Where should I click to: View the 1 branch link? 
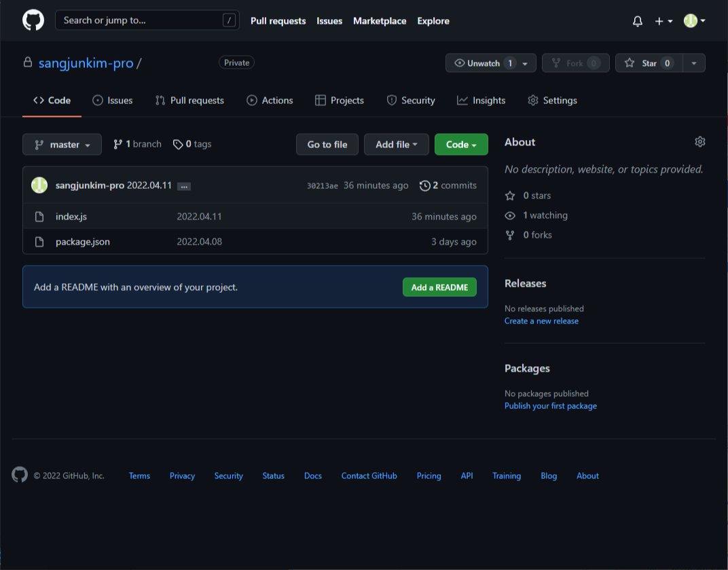(x=137, y=144)
